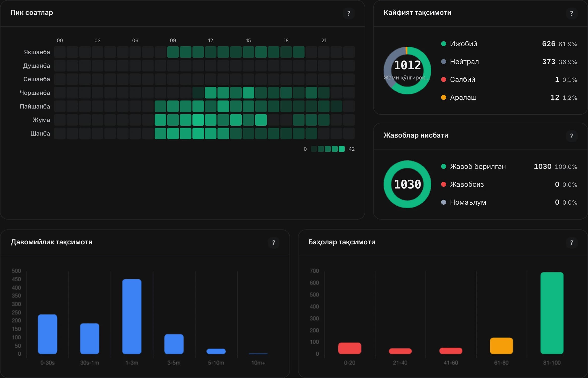Click Жума heatmap cell at hour 09
The width and height of the screenshot is (588, 378).
(x=173, y=120)
